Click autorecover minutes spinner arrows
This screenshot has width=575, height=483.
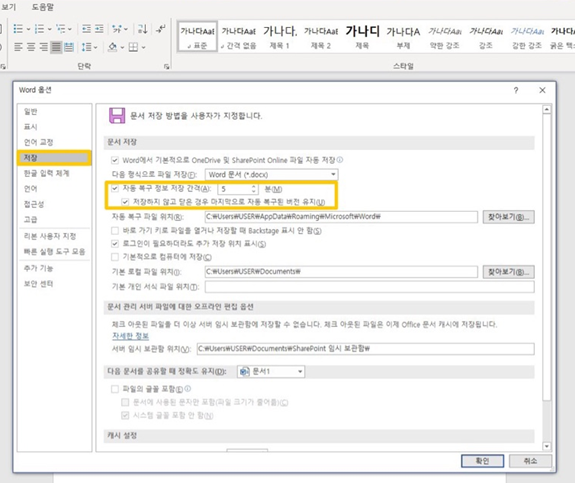point(254,189)
